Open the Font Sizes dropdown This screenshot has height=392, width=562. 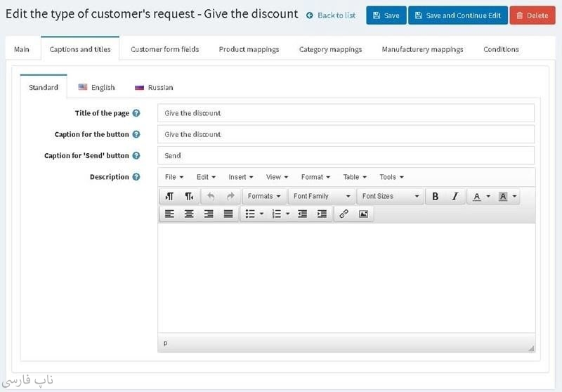click(x=390, y=197)
